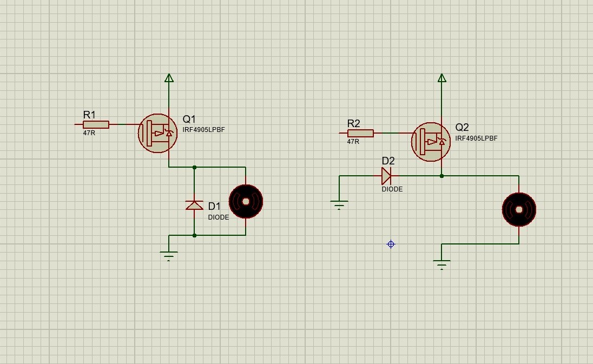
Task: Click the 47R value under R1
Action: [89, 133]
